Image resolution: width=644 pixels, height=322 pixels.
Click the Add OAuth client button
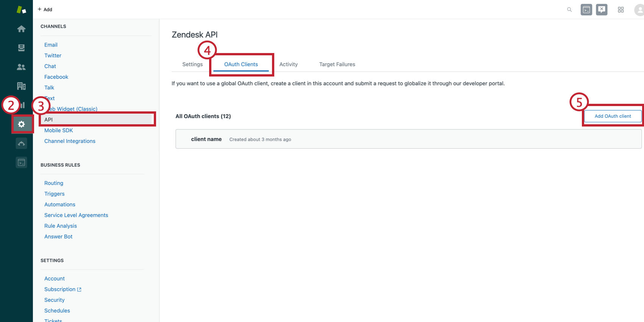point(613,116)
